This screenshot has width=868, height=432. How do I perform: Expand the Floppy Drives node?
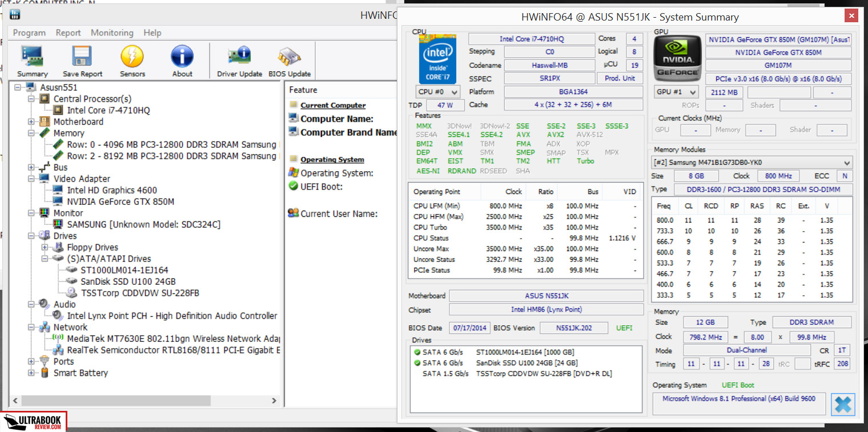(x=45, y=247)
